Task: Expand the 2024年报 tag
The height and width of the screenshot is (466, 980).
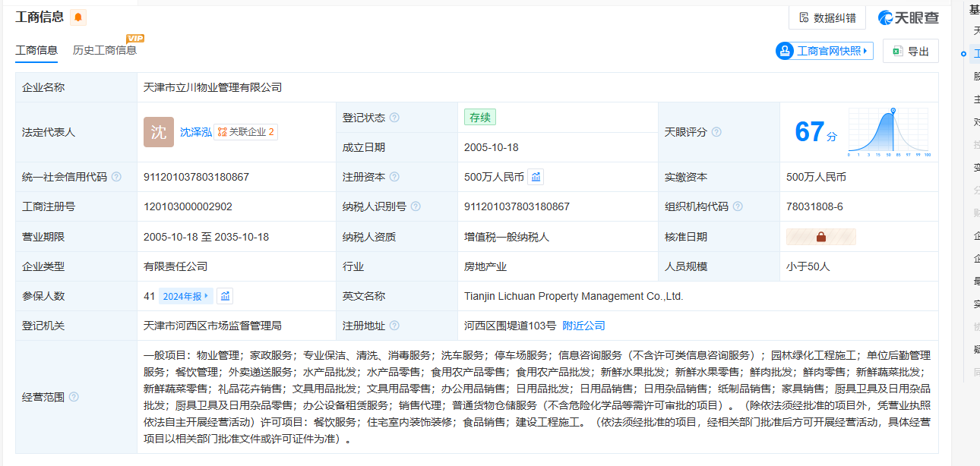Action: click(x=186, y=296)
